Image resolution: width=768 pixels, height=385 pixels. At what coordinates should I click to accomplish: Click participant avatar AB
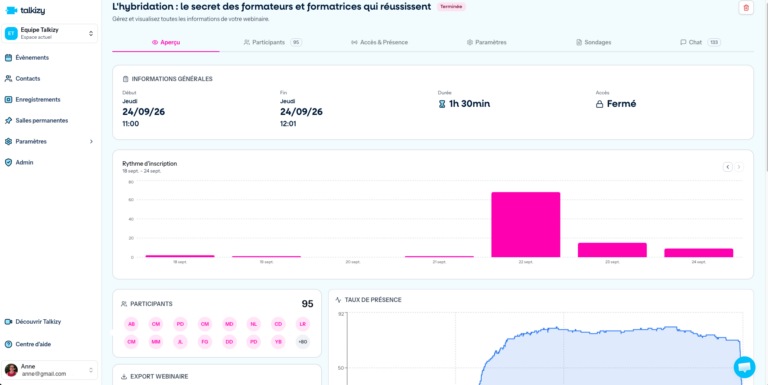coord(131,324)
